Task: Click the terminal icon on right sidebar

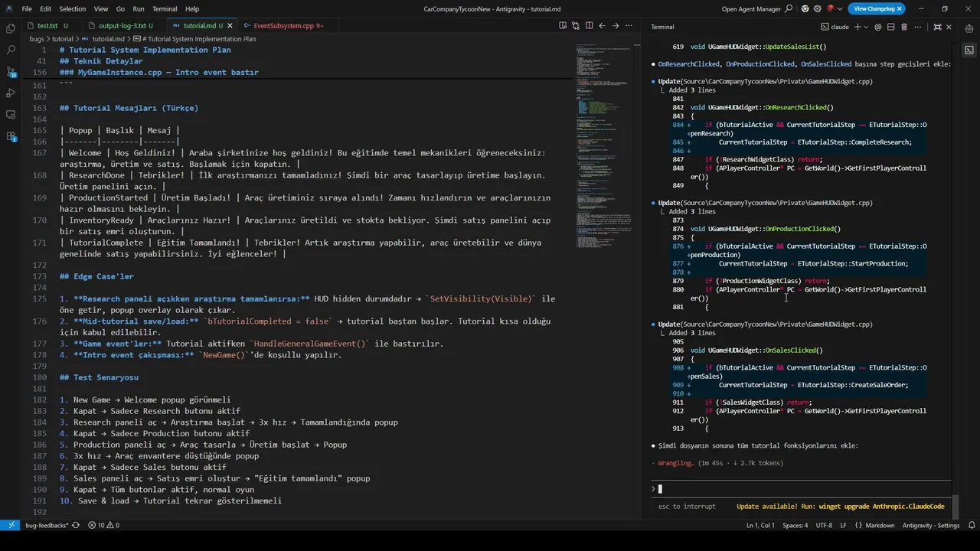Action: [x=969, y=50]
